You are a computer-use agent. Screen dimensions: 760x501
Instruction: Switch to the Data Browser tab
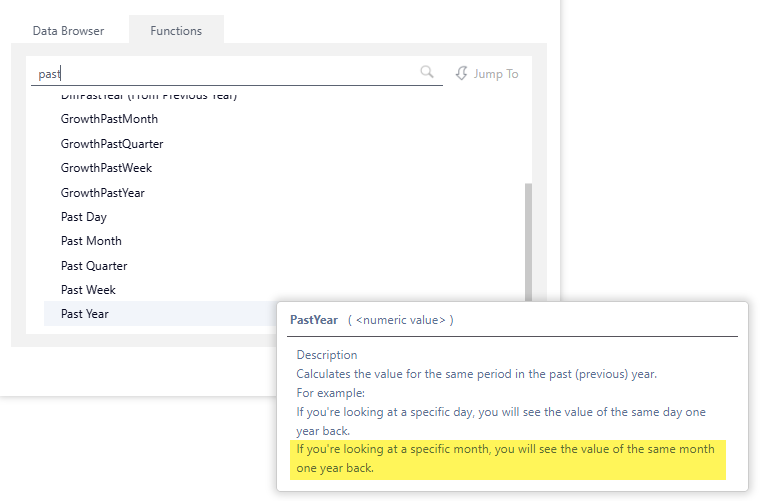click(68, 31)
